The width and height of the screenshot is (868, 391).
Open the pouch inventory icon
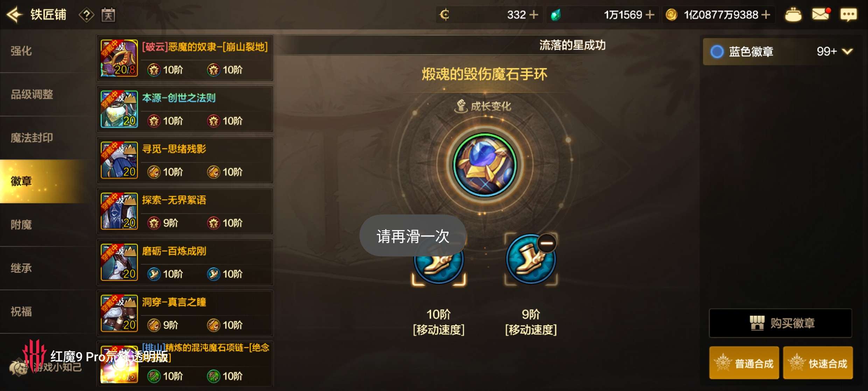(x=793, y=15)
